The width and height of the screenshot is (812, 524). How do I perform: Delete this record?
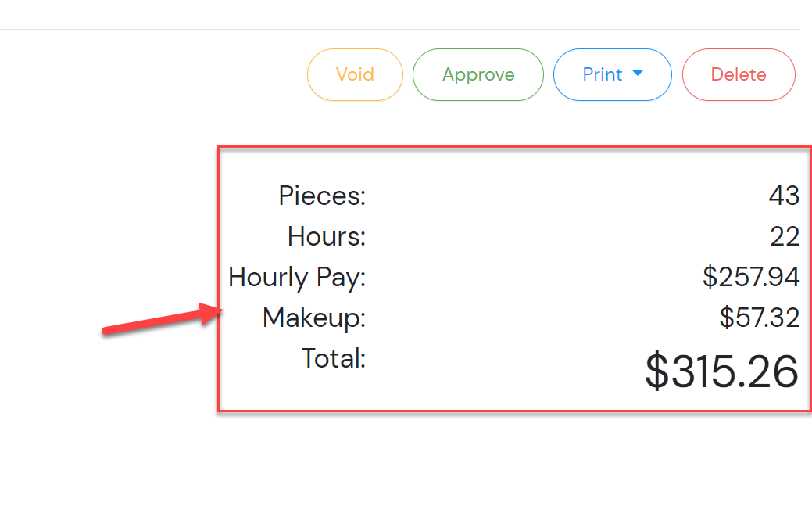(x=739, y=75)
